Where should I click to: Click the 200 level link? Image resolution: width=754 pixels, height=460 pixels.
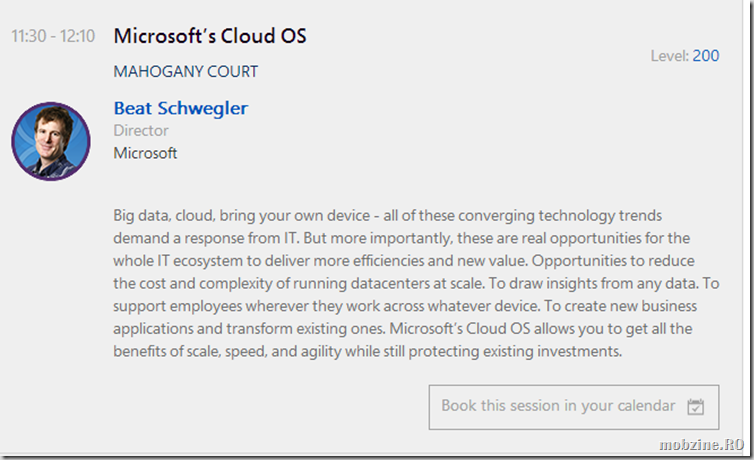pos(705,56)
